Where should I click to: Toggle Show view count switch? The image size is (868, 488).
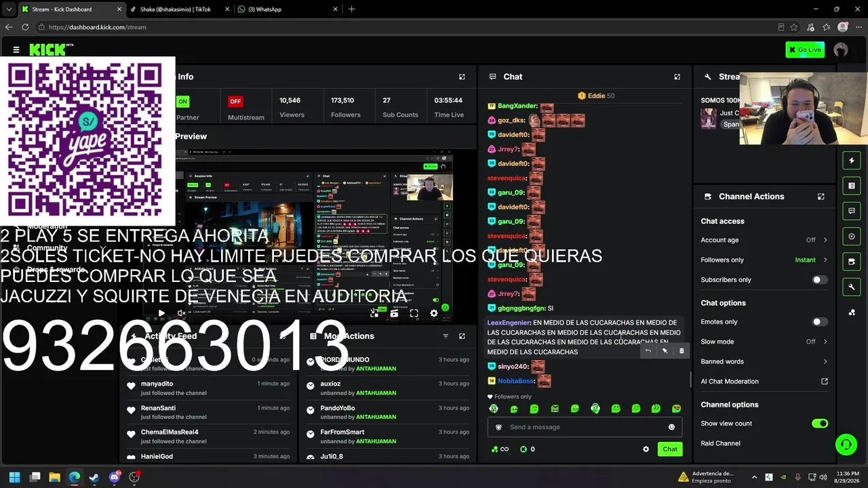(820, 424)
